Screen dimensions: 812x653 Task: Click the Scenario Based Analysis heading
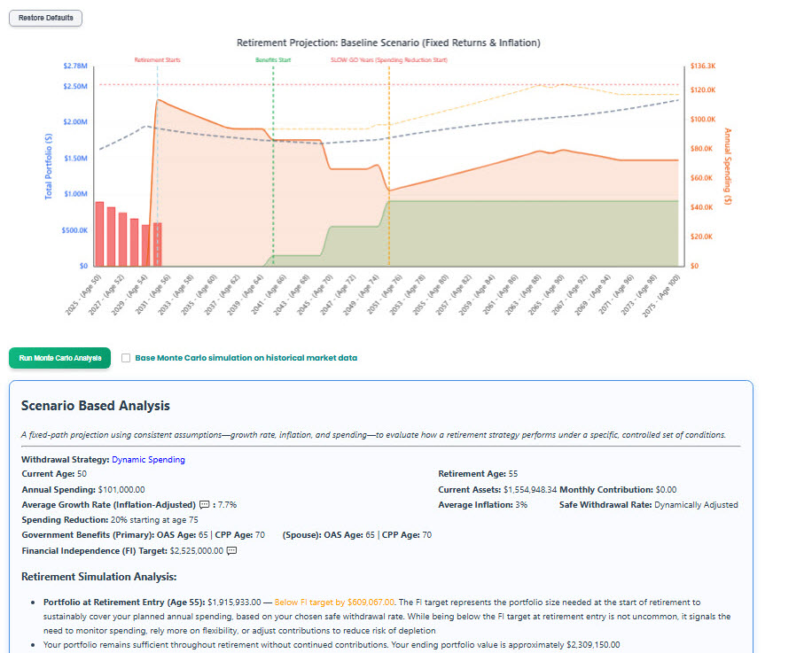point(96,405)
